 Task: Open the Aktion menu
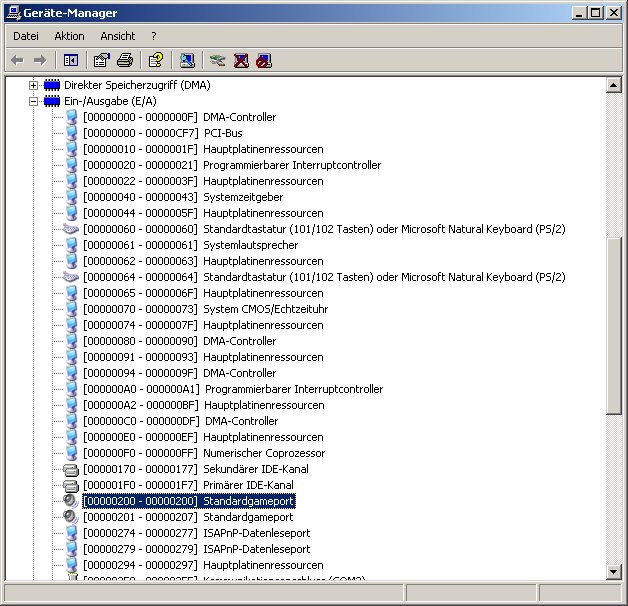(x=70, y=36)
